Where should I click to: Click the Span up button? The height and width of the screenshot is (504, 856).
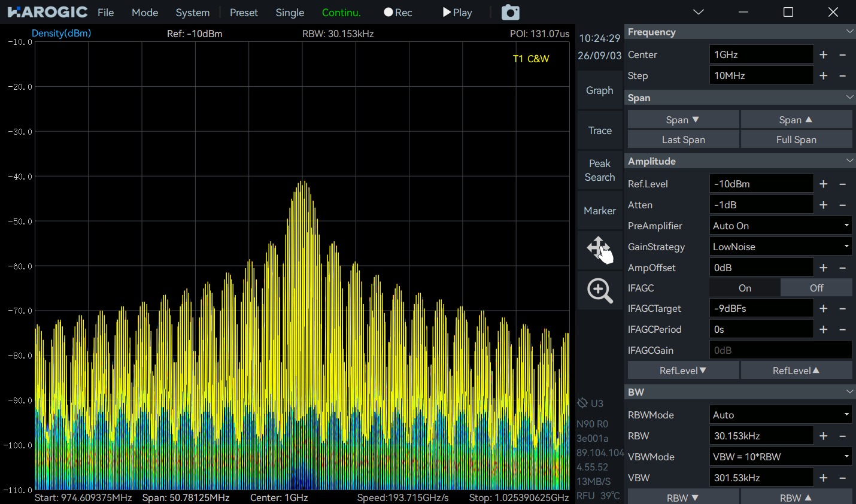point(796,120)
